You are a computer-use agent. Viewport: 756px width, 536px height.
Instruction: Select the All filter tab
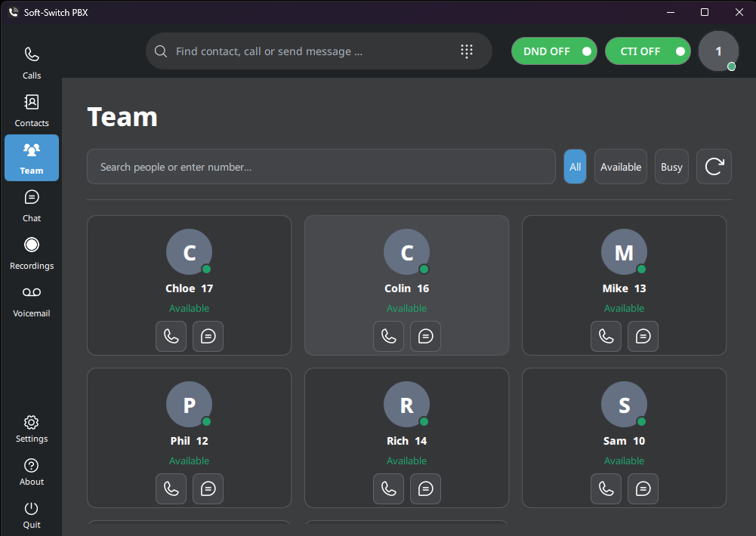click(x=575, y=167)
